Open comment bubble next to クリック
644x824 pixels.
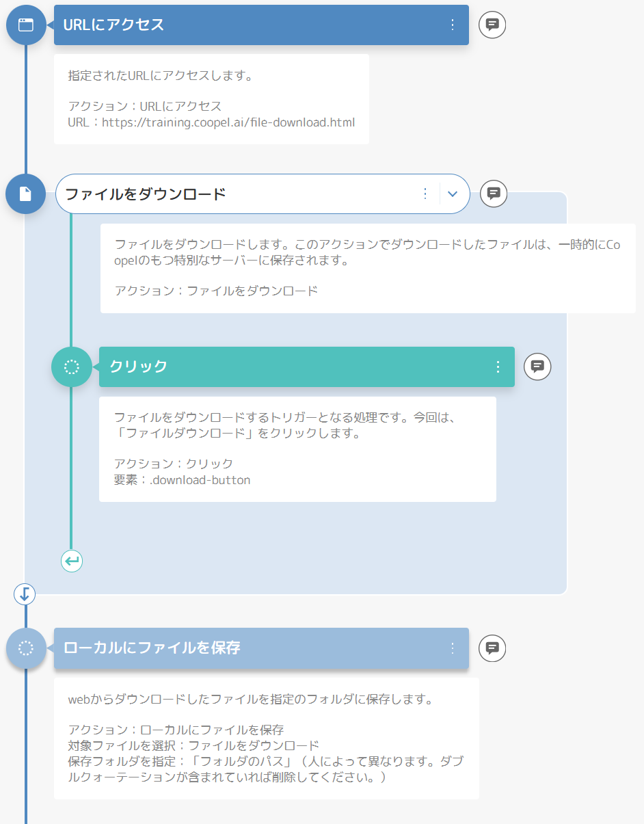pos(537,367)
